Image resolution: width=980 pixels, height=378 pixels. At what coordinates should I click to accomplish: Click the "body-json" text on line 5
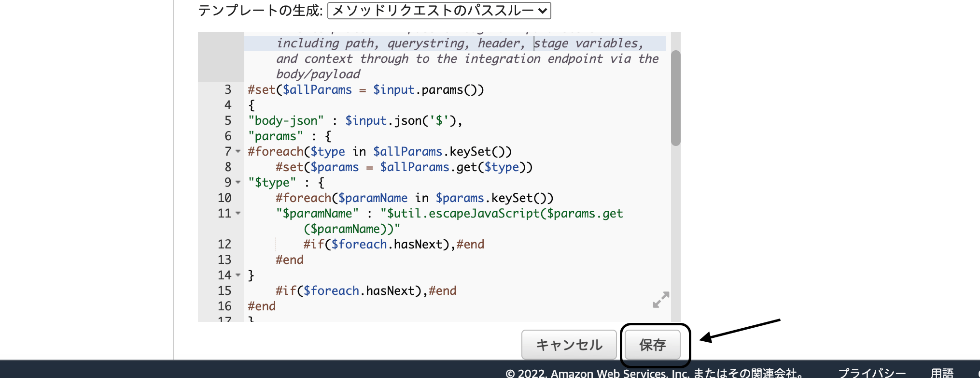[286, 120]
